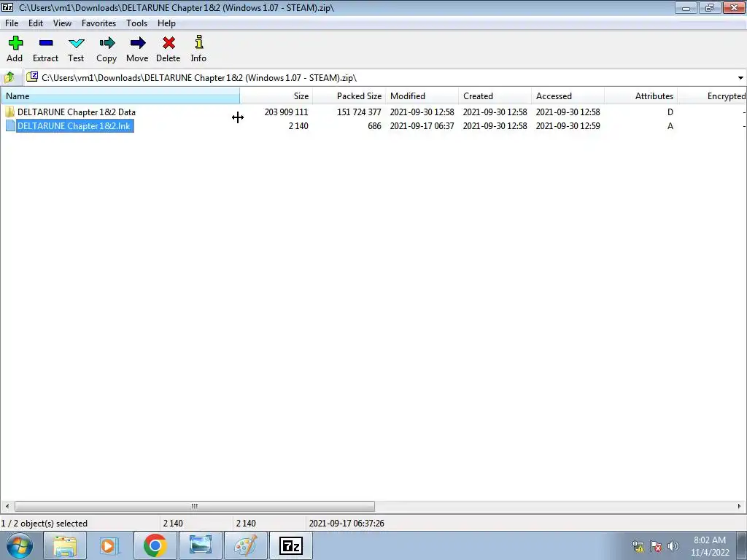Open the Info toolbar icon
Image resolution: width=747 pixels, height=560 pixels.
pyautogui.click(x=198, y=42)
